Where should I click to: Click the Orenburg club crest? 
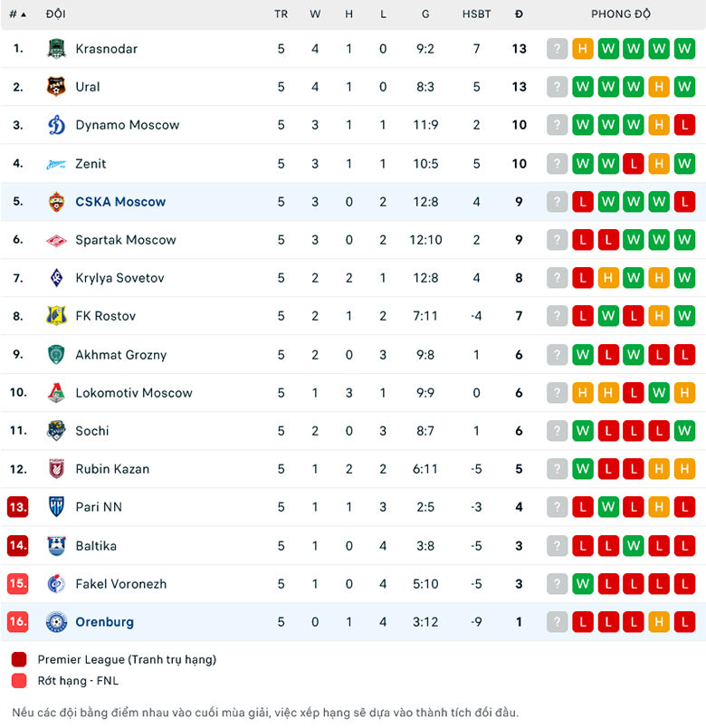tap(56, 622)
